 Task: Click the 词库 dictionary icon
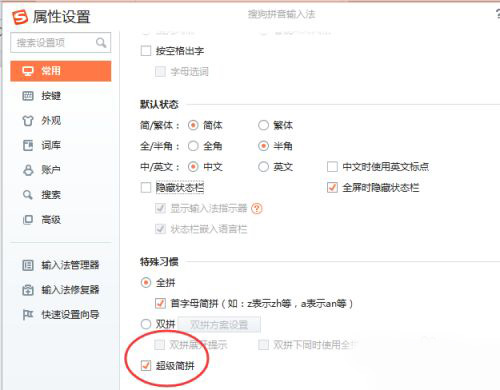28,145
